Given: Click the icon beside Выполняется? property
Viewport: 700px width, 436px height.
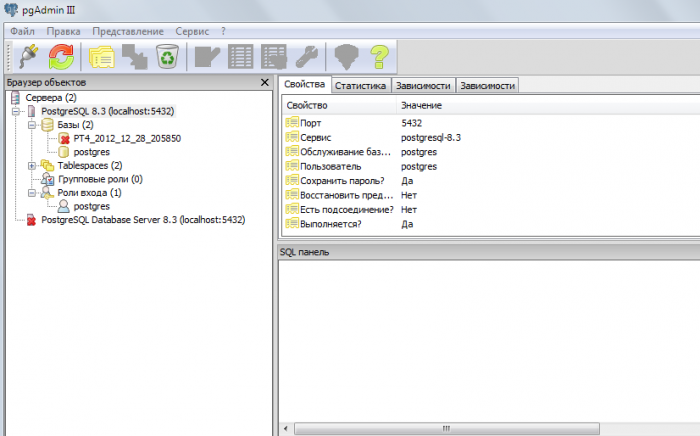Looking at the screenshot, I should click(x=292, y=224).
